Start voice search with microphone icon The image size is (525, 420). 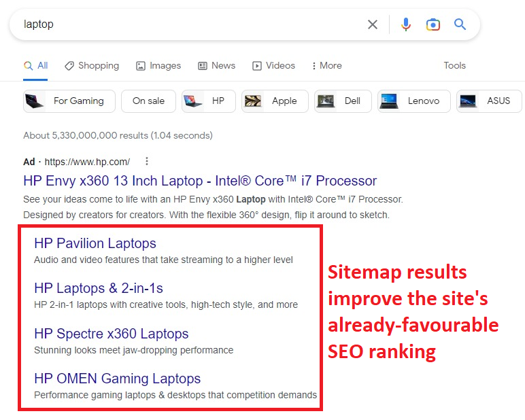406,24
